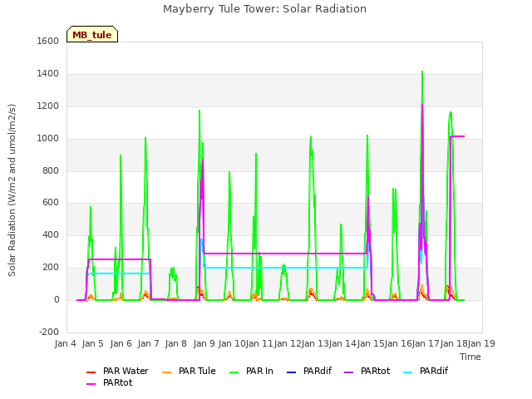This screenshot has width=532, height=399.
Task: Click the MB_tule site badge
Action: [x=92, y=34]
